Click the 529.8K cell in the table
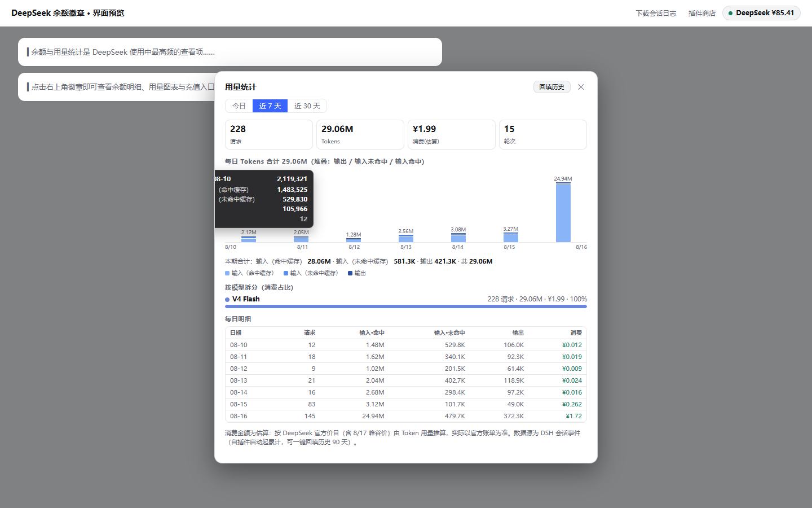 click(455, 345)
